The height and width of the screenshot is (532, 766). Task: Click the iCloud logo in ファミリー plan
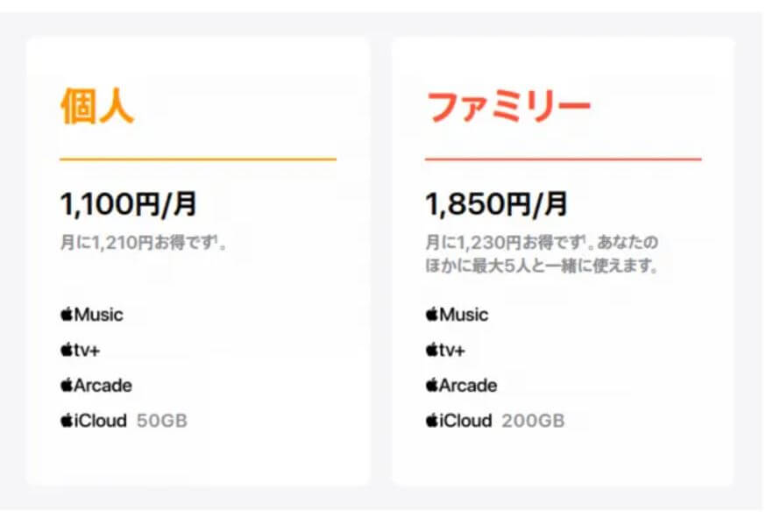tap(458, 421)
